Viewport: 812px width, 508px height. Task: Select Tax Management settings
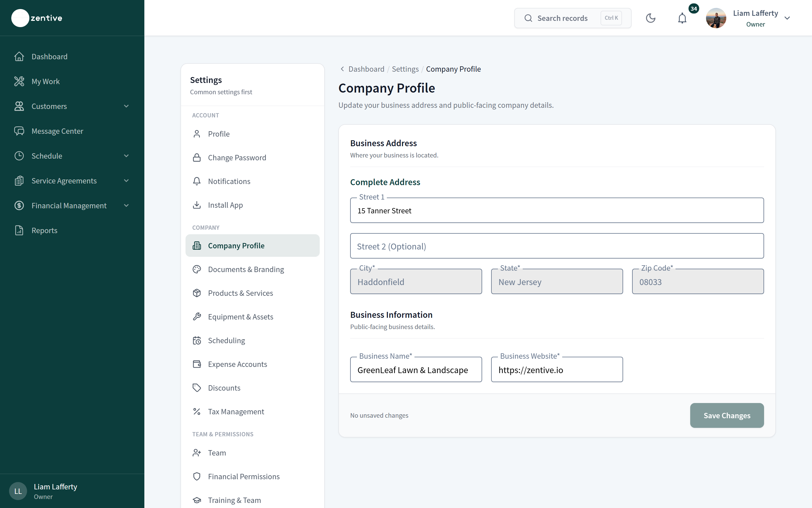(x=252, y=411)
